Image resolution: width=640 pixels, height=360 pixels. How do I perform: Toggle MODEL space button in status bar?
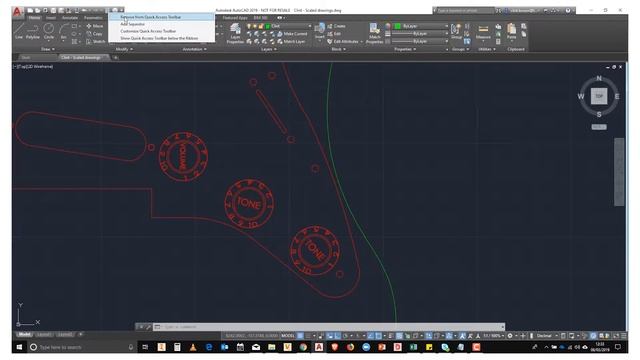(288, 336)
